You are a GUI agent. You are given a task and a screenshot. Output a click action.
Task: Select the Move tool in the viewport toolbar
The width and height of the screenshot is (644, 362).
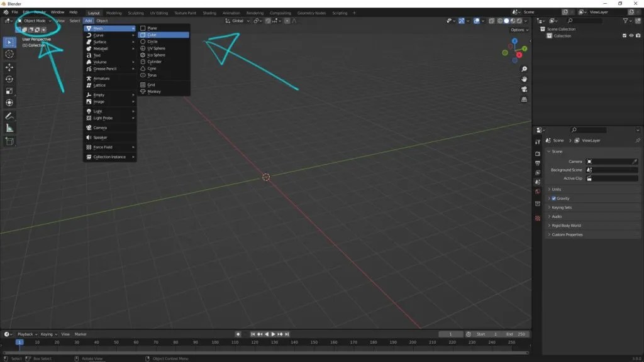[x=9, y=67]
